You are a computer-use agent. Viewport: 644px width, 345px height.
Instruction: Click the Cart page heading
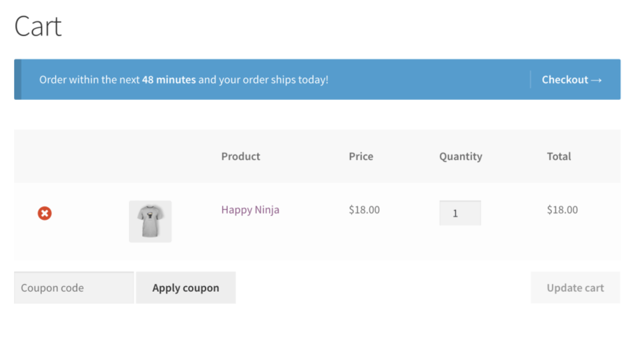38,27
